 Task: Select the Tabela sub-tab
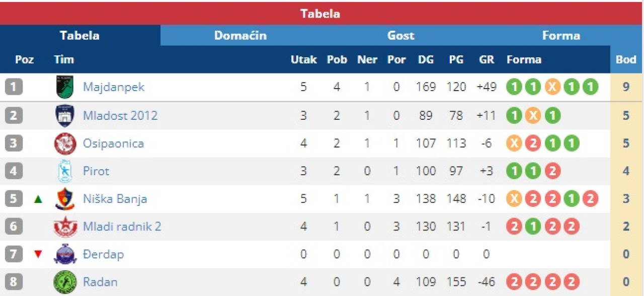coord(79,36)
